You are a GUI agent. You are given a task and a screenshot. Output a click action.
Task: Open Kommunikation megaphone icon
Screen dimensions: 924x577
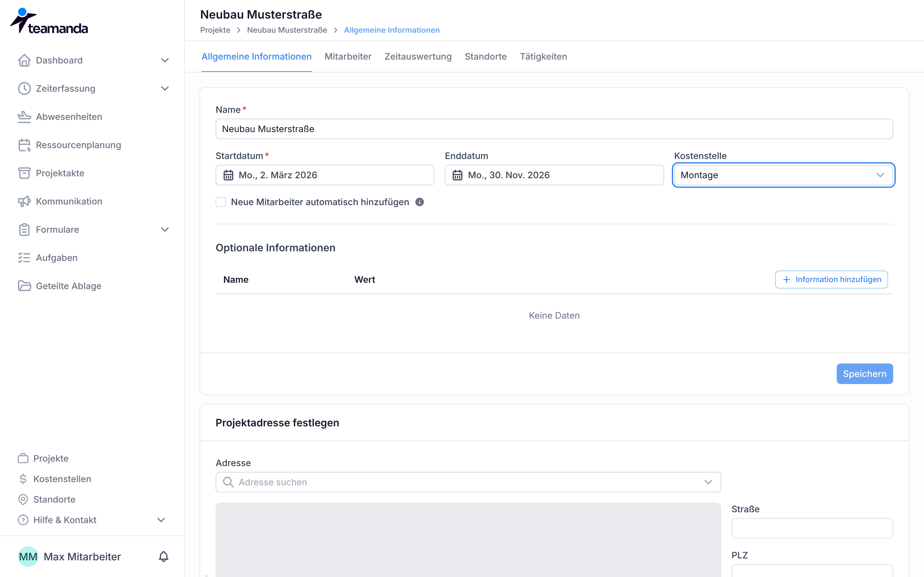point(24,202)
